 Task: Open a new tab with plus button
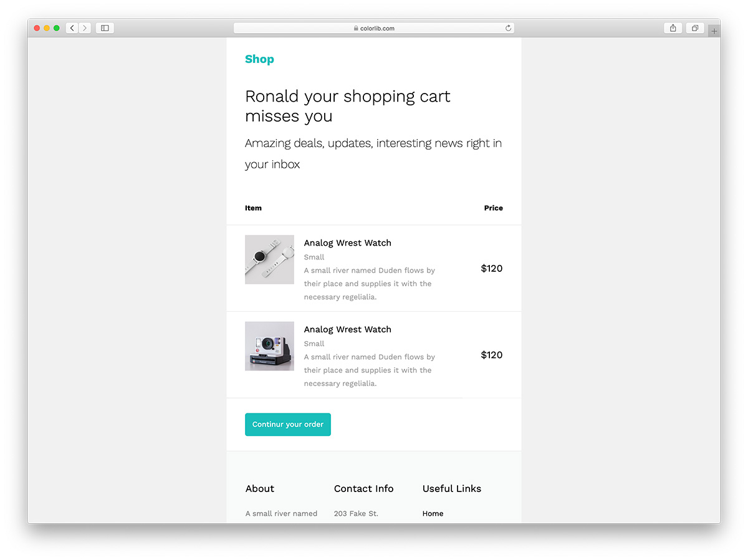pos(714,31)
